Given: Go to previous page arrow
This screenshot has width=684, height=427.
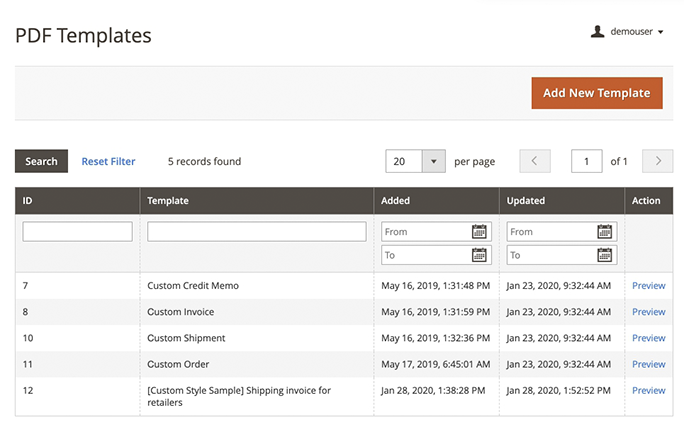Looking at the screenshot, I should click(535, 161).
